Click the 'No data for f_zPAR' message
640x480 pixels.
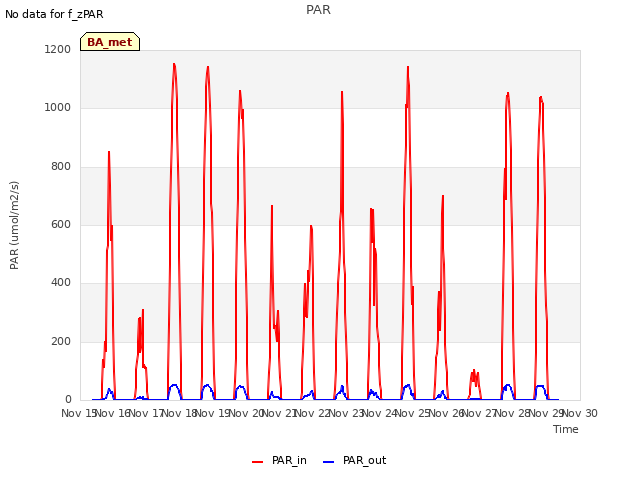pos(54,14)
